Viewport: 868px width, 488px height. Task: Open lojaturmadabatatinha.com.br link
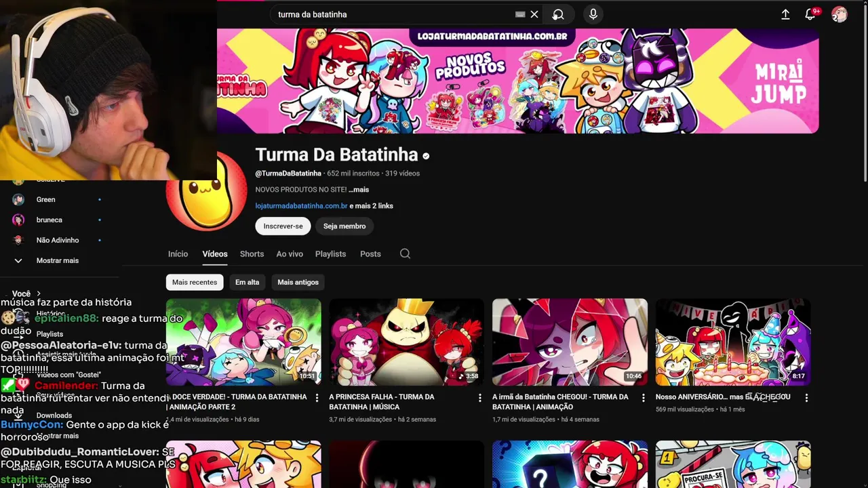[301, 206]
